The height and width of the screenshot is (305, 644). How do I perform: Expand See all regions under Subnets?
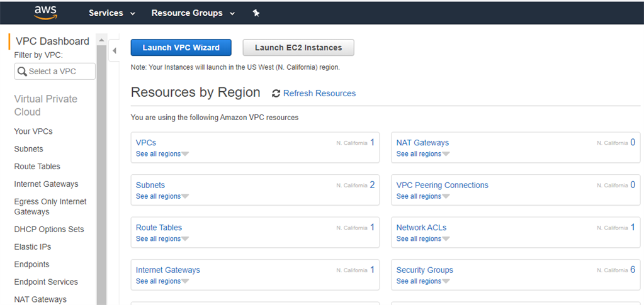pos(162,196)
